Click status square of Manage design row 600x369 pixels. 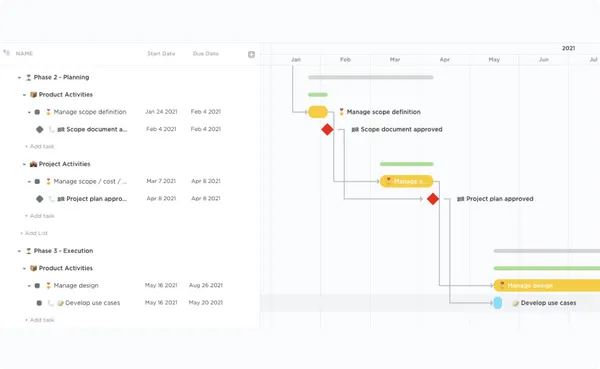pos(37,286)
